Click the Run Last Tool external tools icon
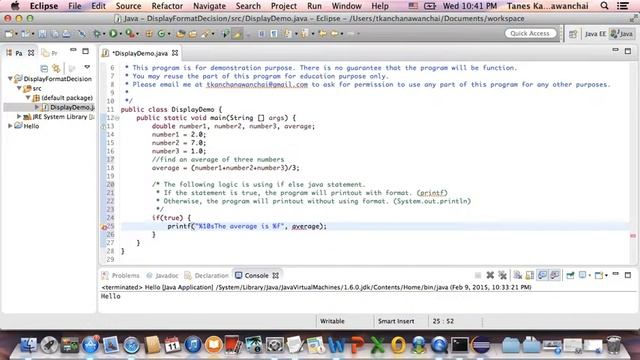The height and width of the screenshot is (360, 640). click(129, 34)
